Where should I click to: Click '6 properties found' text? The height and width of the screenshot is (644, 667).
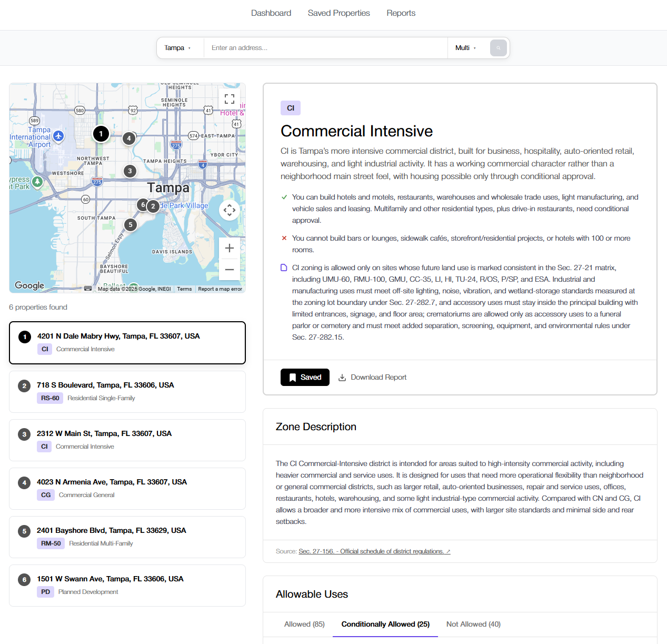click(x=38, y=308)
